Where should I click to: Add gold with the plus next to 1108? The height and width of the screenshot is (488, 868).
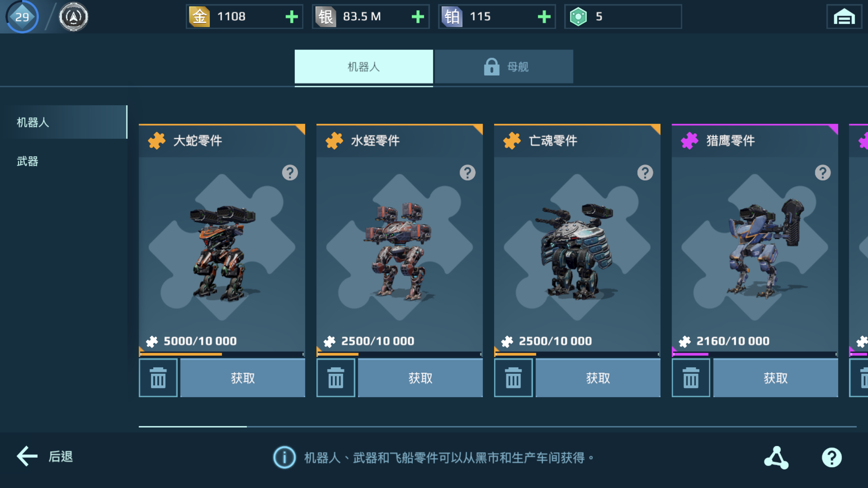click(291, 17)
